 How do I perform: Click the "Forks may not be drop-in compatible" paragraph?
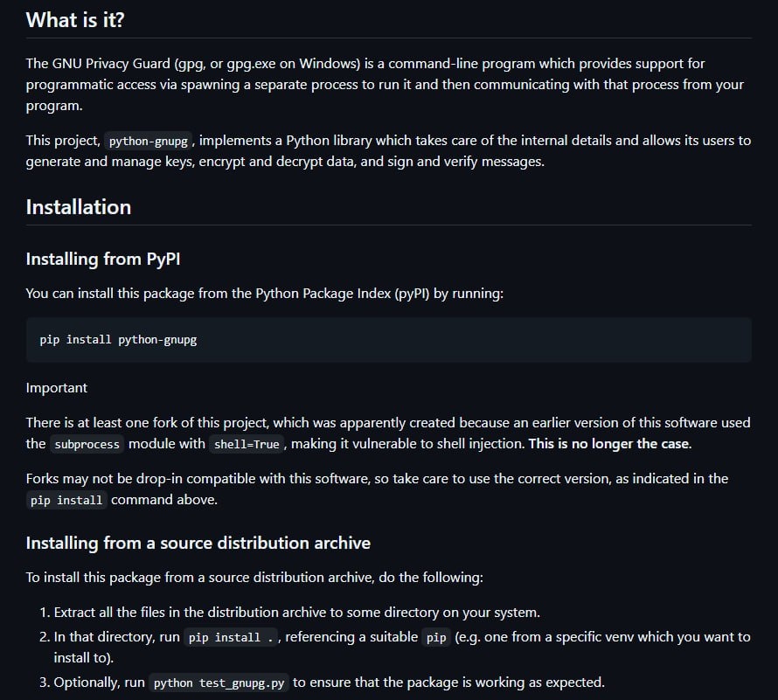tap(376, 479)
